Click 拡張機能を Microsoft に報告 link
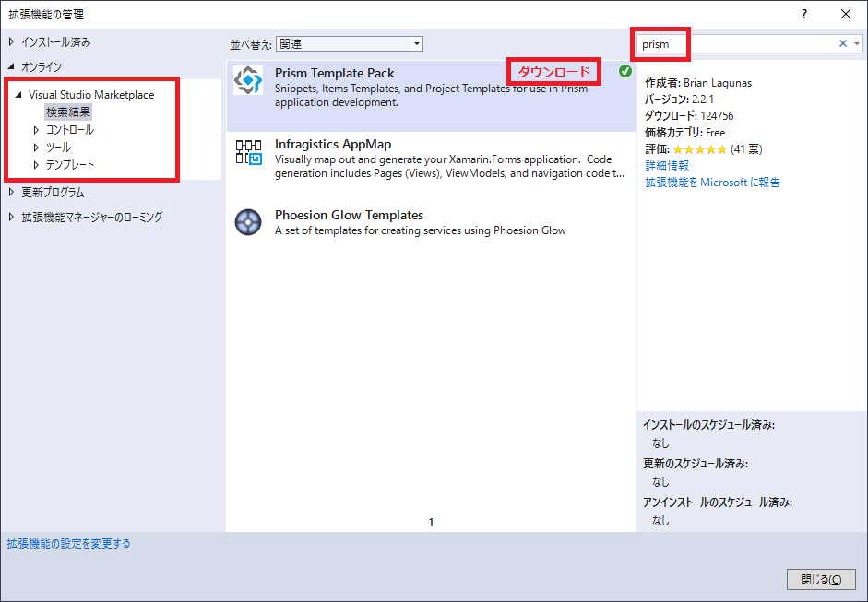The width and height of the screenshot is (868, 602). [712, 182]
